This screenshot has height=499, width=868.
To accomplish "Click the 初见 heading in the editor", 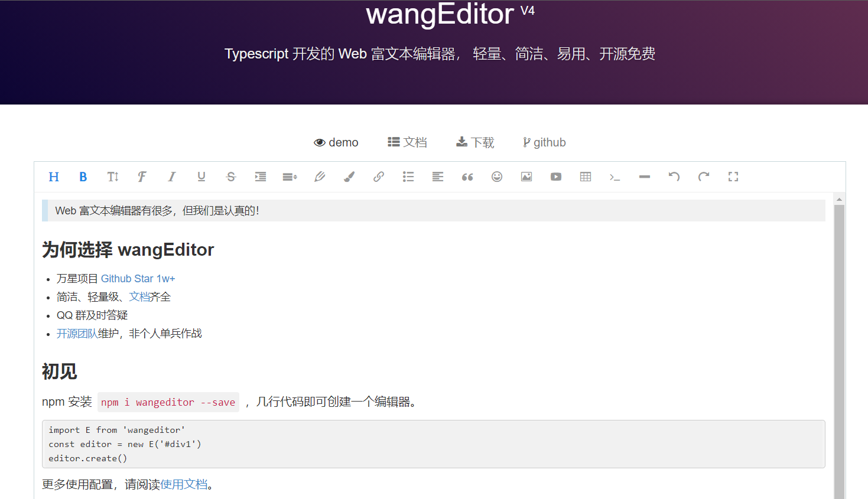I will tap(60, 371).
